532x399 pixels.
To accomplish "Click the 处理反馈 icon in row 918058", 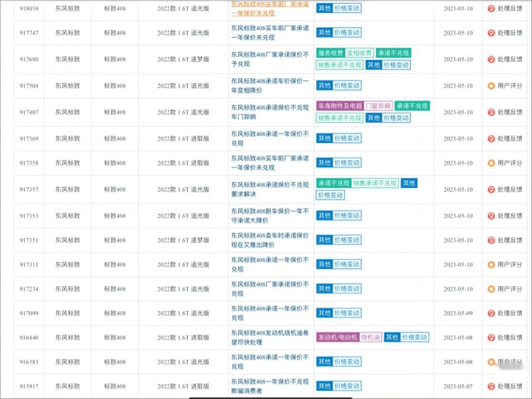I will click(x=491, y=9).
